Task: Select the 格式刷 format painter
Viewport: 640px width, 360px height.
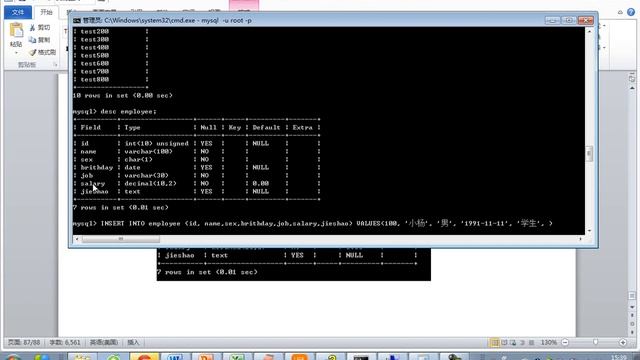Action: (x=42, y=52)
